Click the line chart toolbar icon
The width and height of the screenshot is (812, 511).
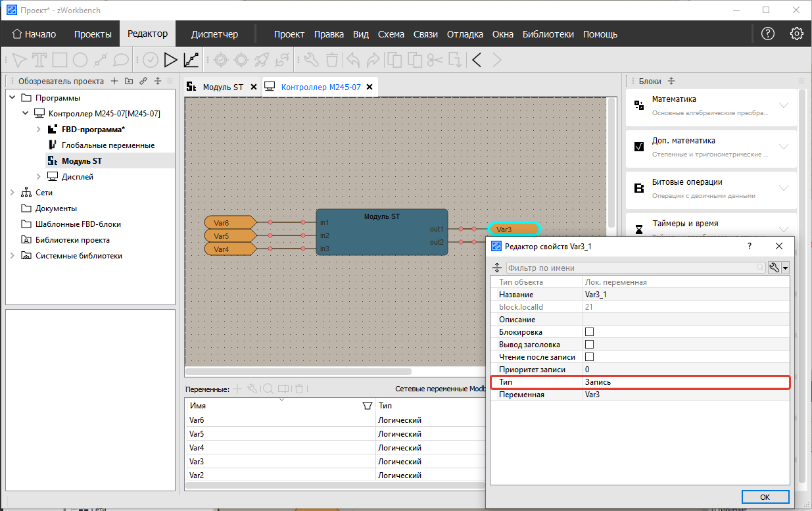191,61
